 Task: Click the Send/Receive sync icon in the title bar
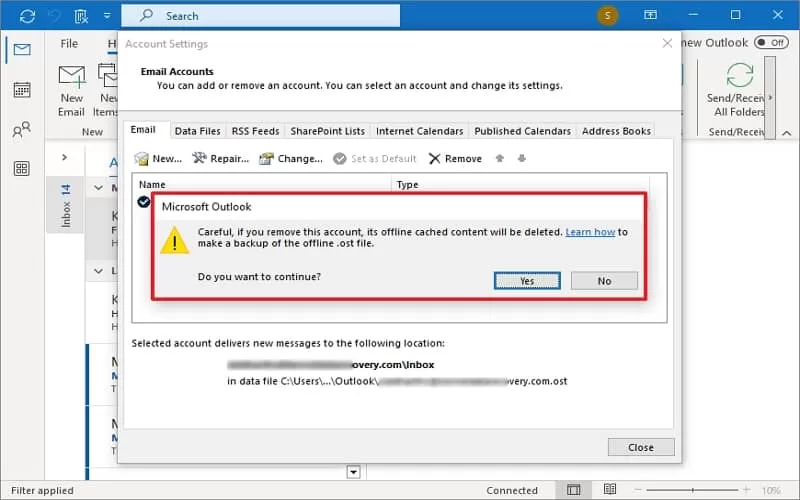pyautogui.click(x=27, y=16)
